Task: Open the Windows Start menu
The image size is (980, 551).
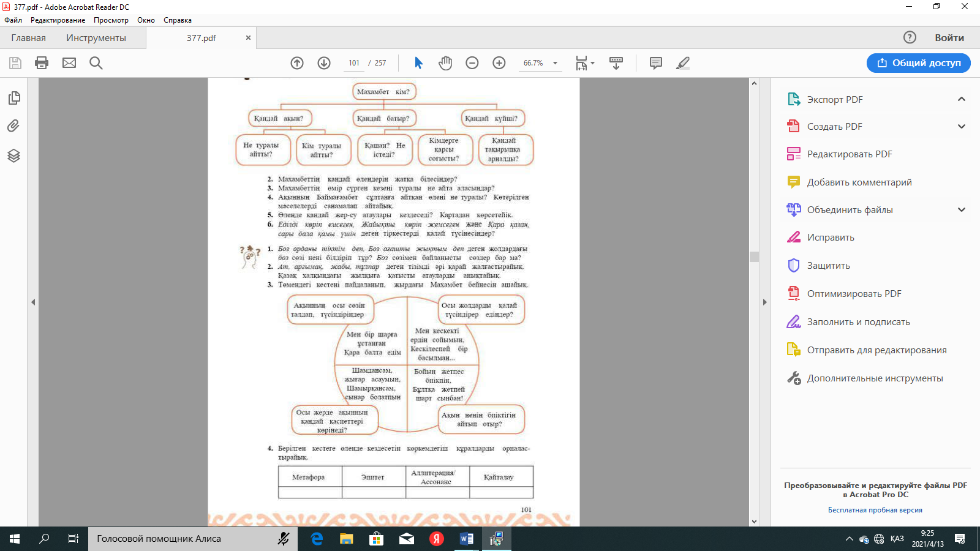Action: coord(15,539)
